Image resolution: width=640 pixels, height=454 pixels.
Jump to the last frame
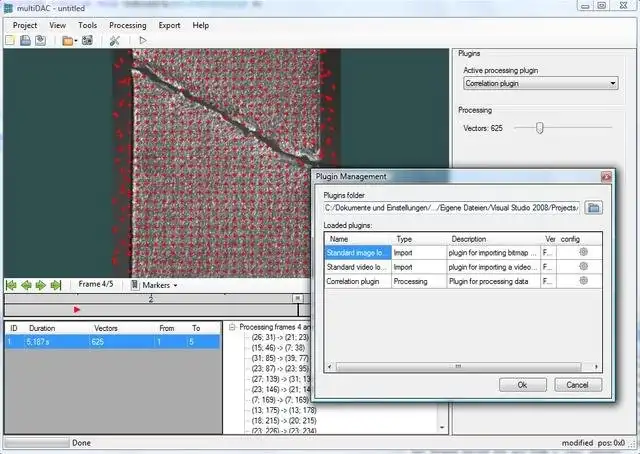[x=56, y=285]
